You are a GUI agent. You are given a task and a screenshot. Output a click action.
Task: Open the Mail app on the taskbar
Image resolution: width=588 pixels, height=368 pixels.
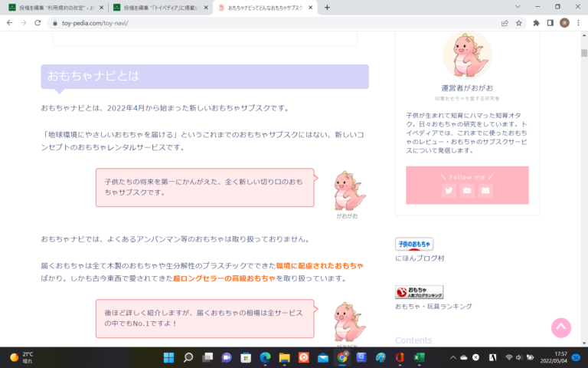[x=323, y=357]
